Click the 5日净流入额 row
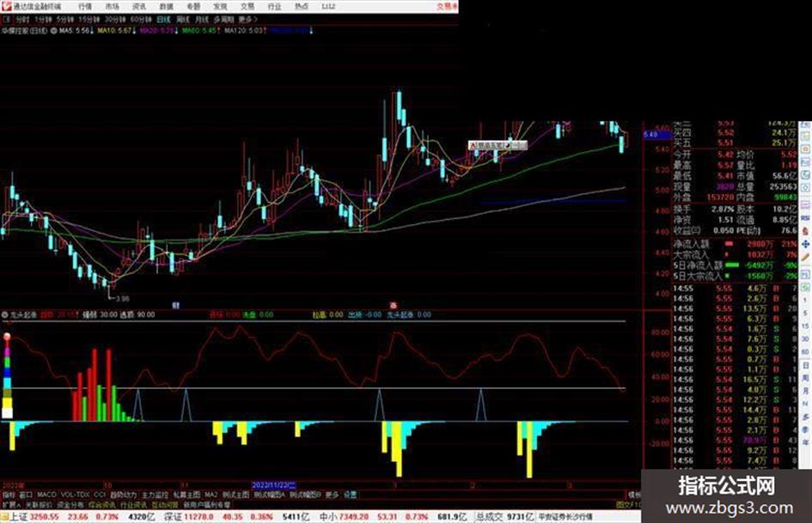This screenshot has width=812, height=523. pyautogui.click(x=736, y=265)
